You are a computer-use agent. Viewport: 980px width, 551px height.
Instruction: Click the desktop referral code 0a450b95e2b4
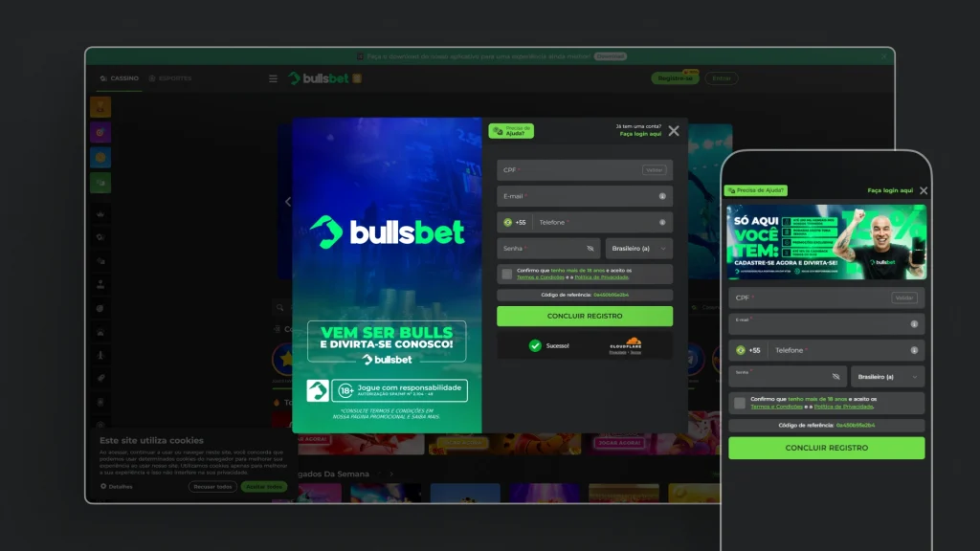pos(611,295)
